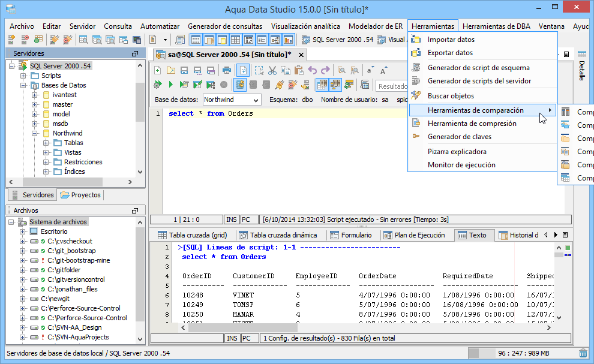Screen dimensions: 594x364
Task: Run the script with the green play arrow
Action: coord(171,85)
